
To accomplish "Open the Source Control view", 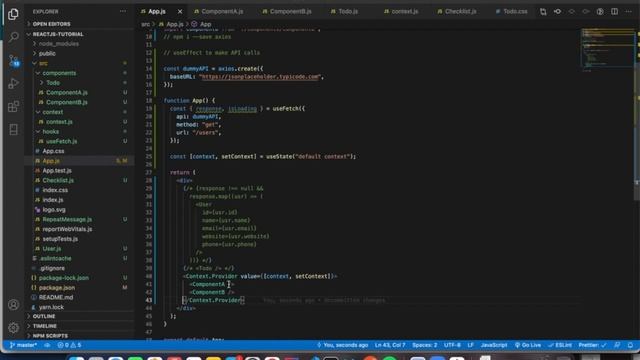I will pos(13,60).
